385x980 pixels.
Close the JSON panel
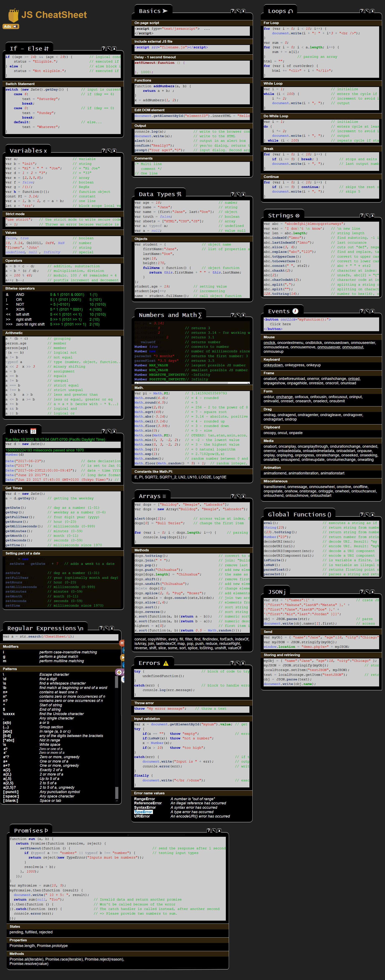click(x=372, y=592)
